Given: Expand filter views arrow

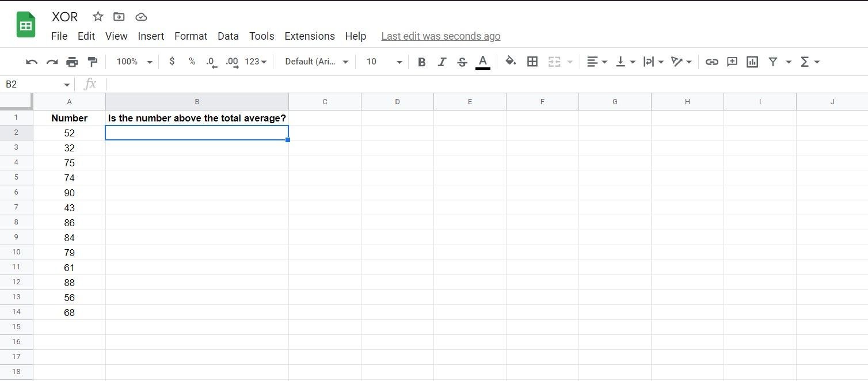Looking at the screenshot, I should pyautogui.click(x=789, y=62).
